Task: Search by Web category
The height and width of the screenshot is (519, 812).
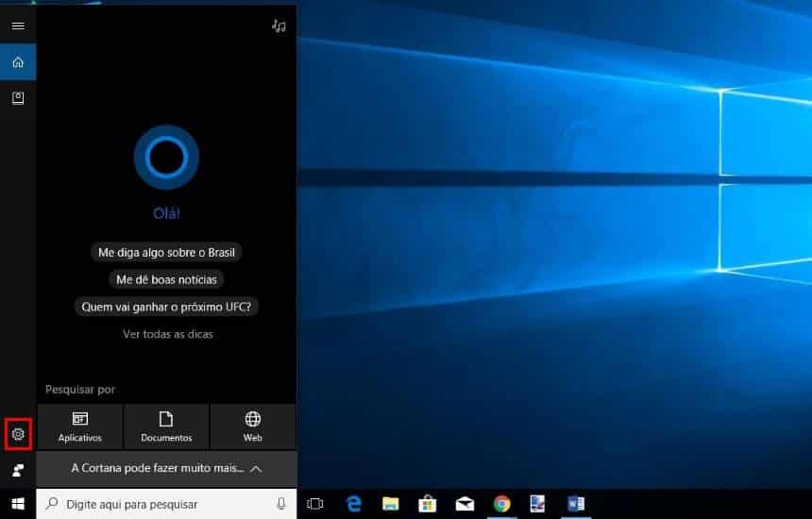Action: pyautogui.click(x=253, y=427)
